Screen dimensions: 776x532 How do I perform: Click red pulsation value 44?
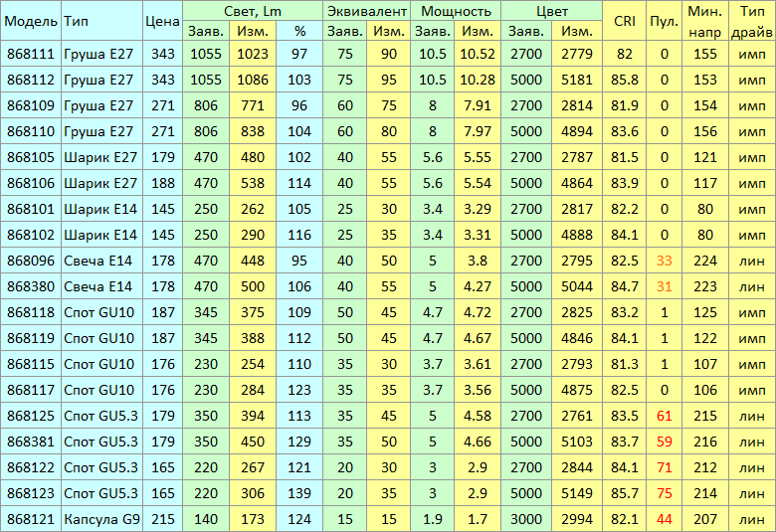coord(665,519)
